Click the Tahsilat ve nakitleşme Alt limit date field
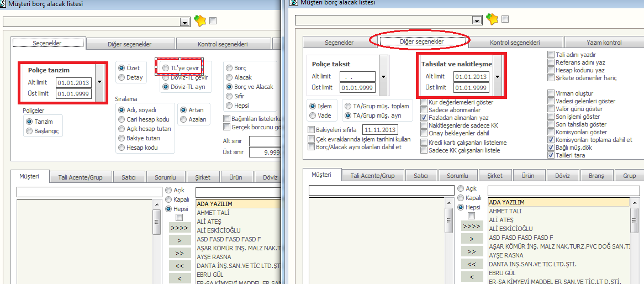This screenshot has height=284, width=644. [471, 77]
